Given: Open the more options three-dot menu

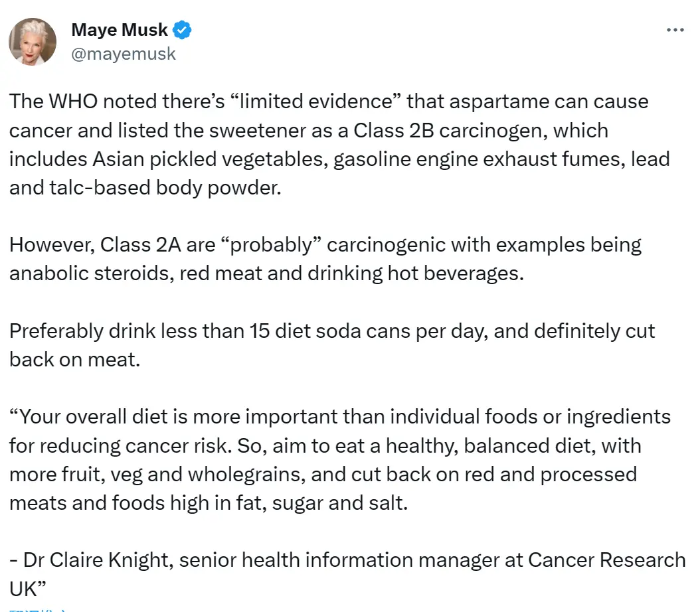Looking at the screenshot, I should [x=675, y=30].
